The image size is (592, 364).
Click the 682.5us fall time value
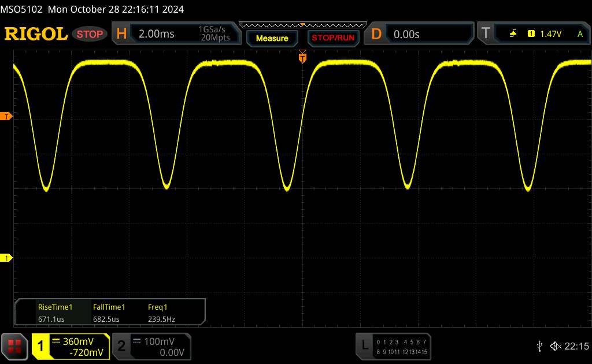[106, 319]
